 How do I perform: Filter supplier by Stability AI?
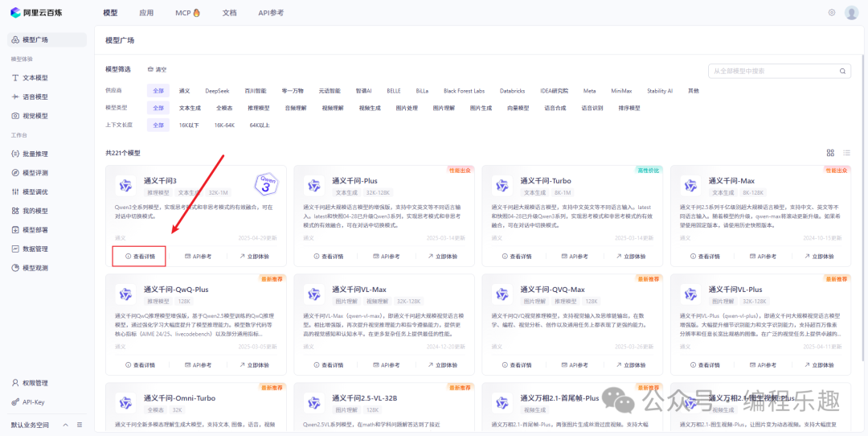click(660, 91)
